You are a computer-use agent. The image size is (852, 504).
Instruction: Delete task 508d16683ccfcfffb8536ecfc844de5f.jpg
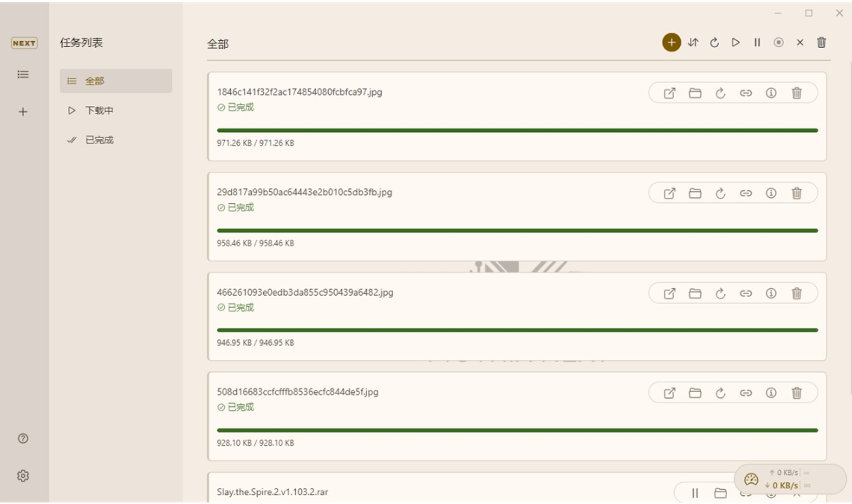[797, 393]
